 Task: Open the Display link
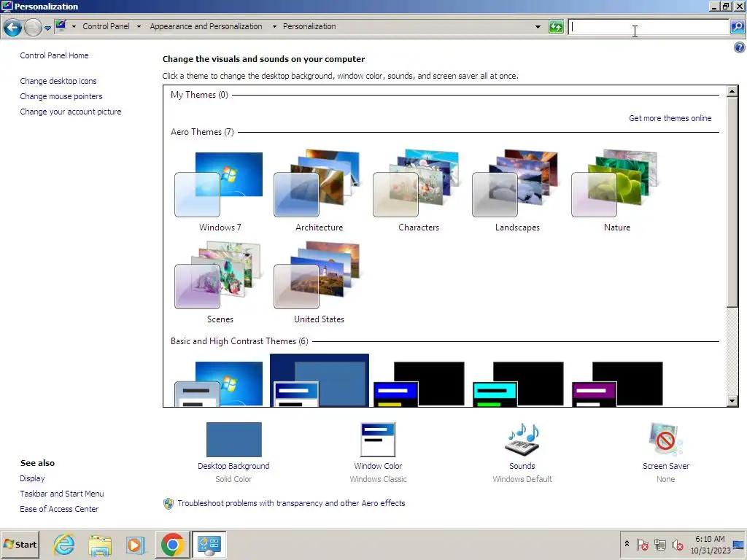(x=32, y=478)
